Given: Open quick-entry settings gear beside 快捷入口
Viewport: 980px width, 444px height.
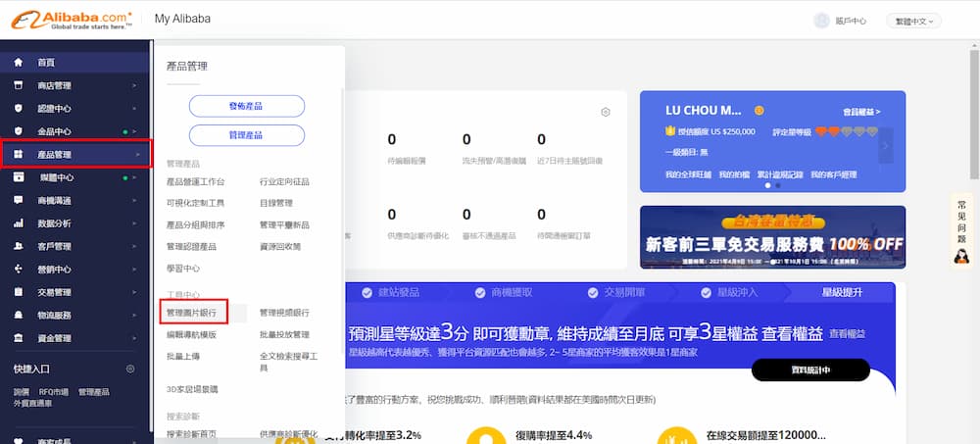Looking at the screenshot, I should coord(130,369).
